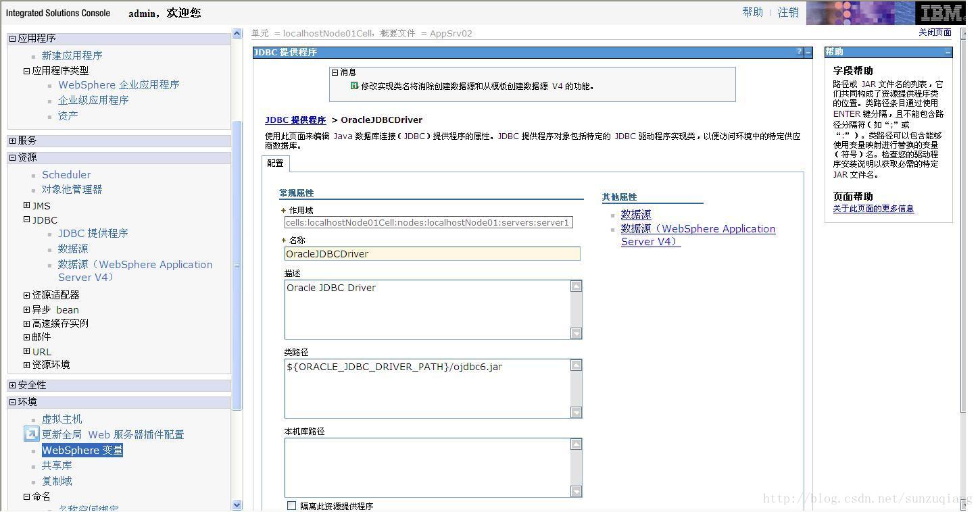The width and height of the screenshot is (980, 512).
Task: Open Scheduler in navigation
Action: point(66,174)
